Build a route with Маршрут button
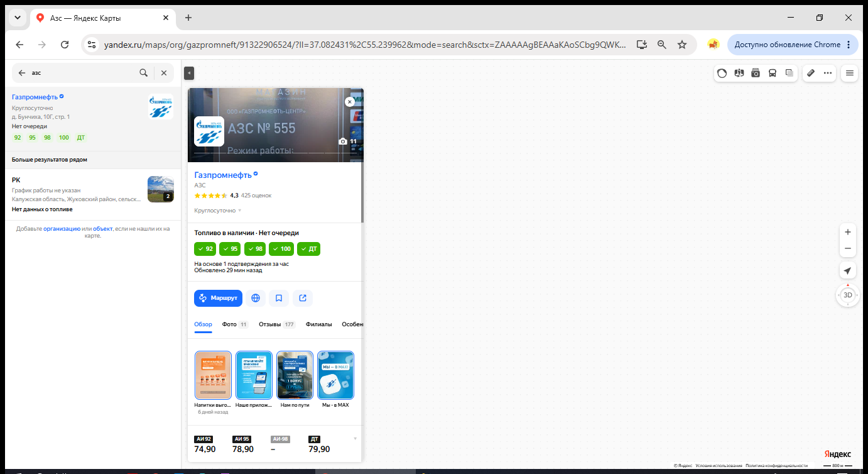 tap(219, 298)
